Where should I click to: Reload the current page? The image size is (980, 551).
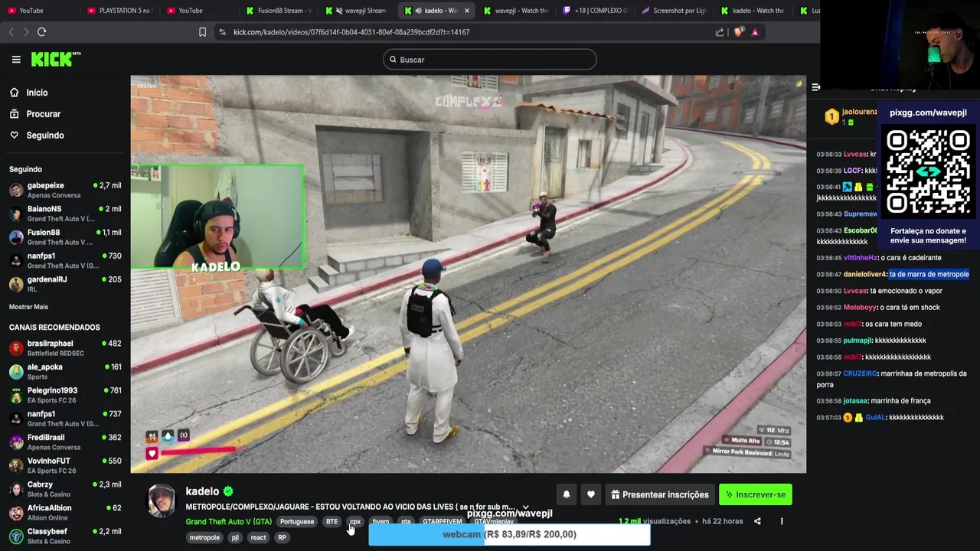pos(42,32)
